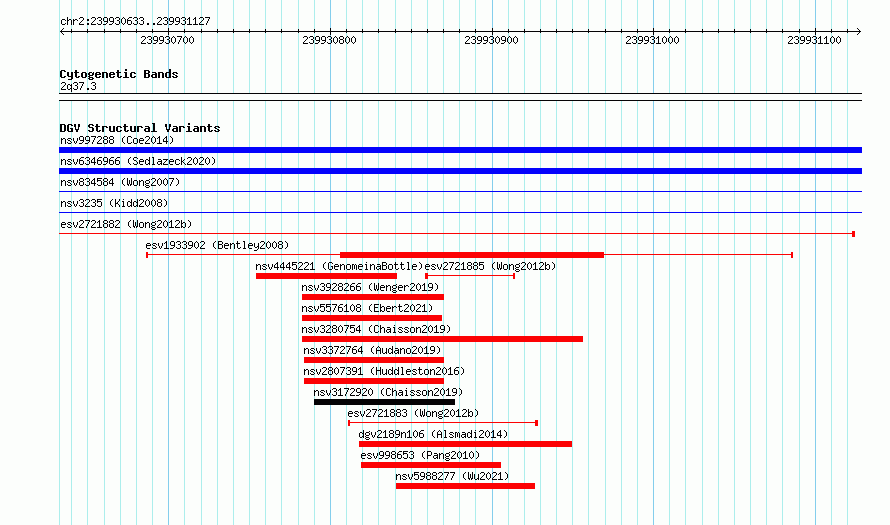The width and height of the screenshot is (890, 525).
Task: Select the red bar under nsv2807391
Action: (374, 381)
